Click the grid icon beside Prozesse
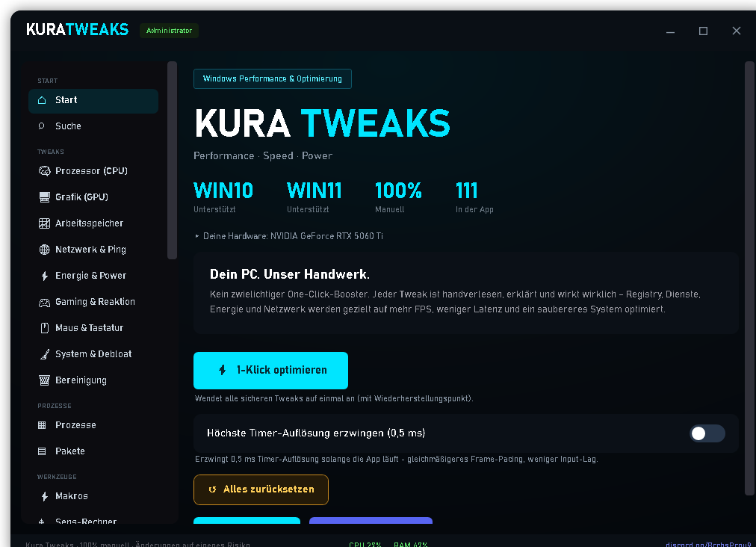Viewport: 756px width, 547px height. coord(42,425)
